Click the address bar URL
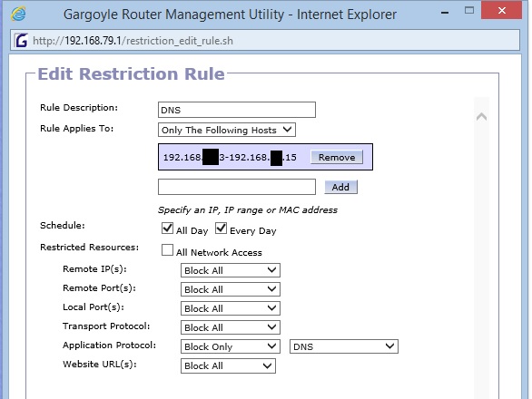 pyautogui.click(x=133, y=41)
